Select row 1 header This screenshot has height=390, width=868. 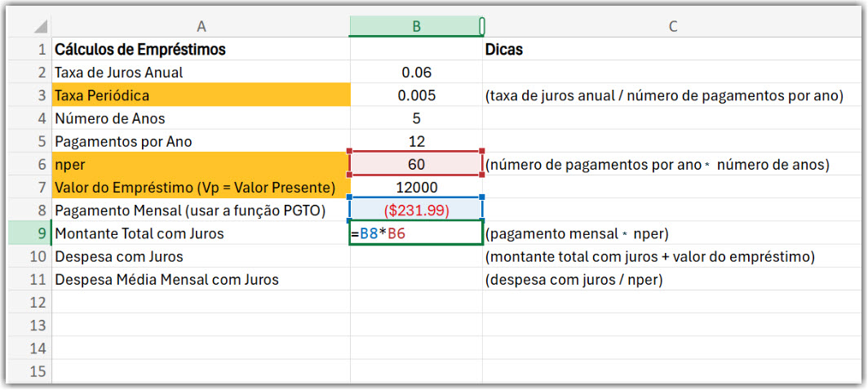pos(29,49)
